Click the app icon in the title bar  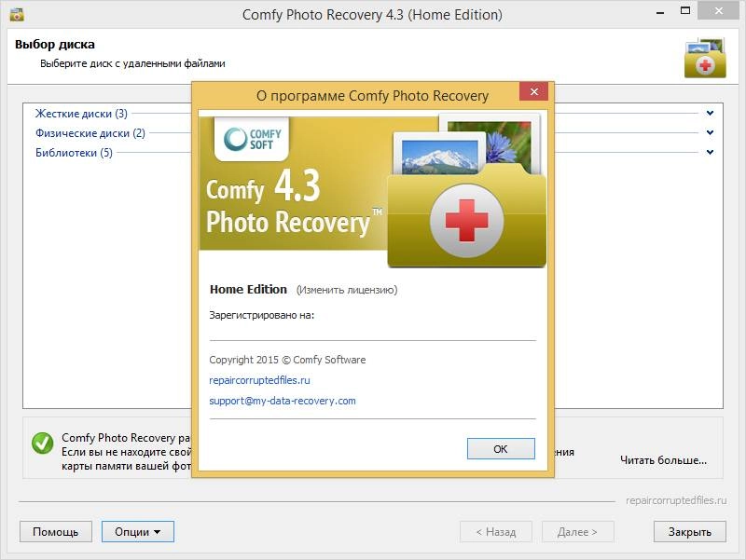(x=17, y=14)
